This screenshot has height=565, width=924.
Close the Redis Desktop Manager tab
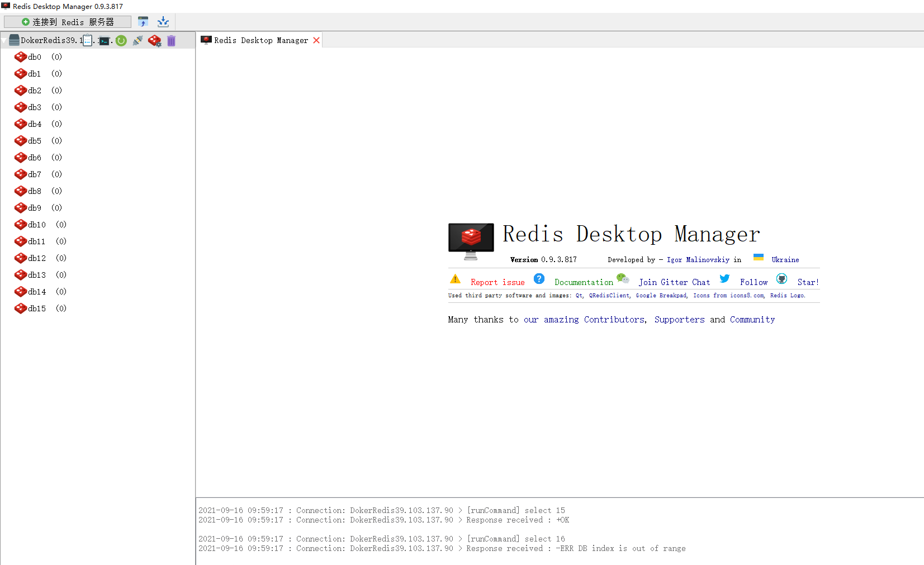point(316,40)
